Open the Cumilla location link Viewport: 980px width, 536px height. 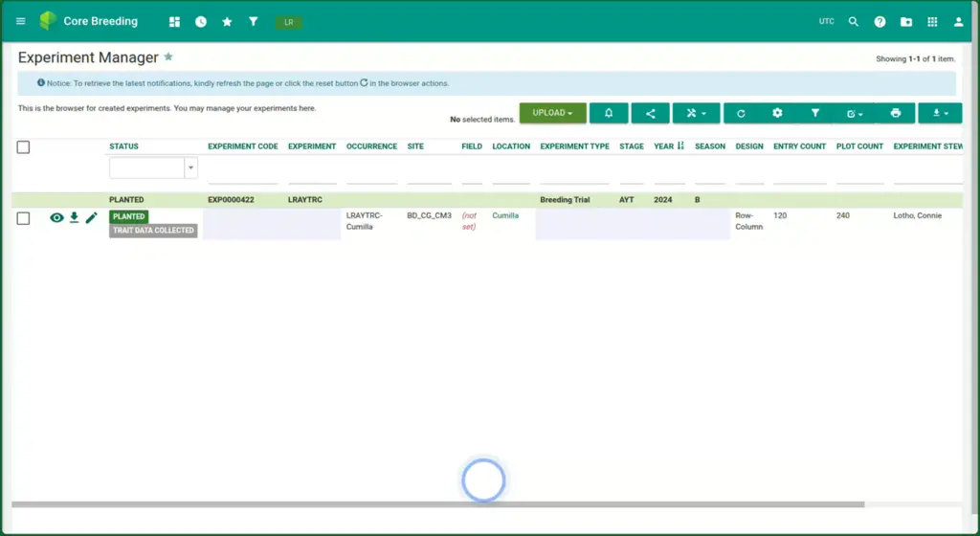click(x=505, y=216)
